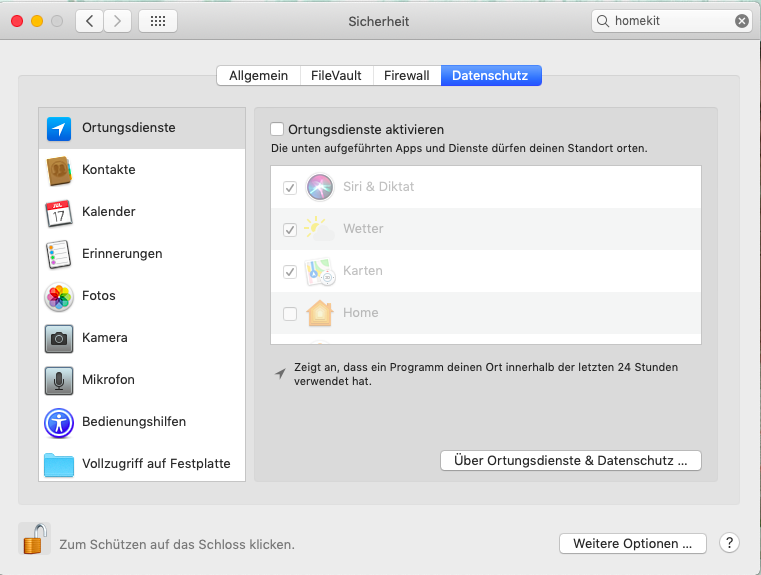Select the Kamera icon

click(x=59, y=339)
